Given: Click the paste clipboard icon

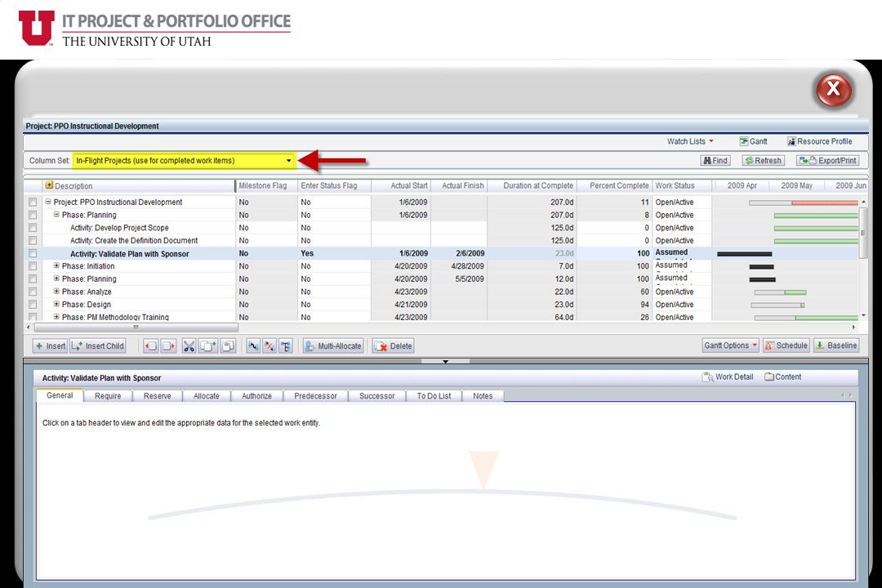Looking at the screenshot, I should (228, 346).
